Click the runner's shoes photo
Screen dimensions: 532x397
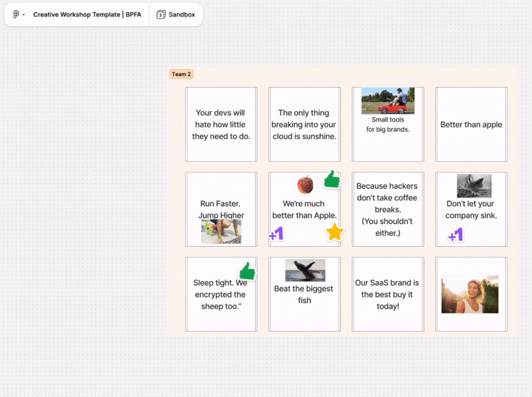221,231
